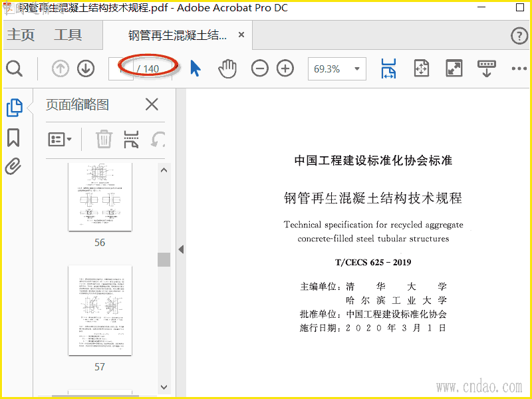Switch to the 工具 tab
Viewport: 532px width, 399px height.
tap(68, 35)
